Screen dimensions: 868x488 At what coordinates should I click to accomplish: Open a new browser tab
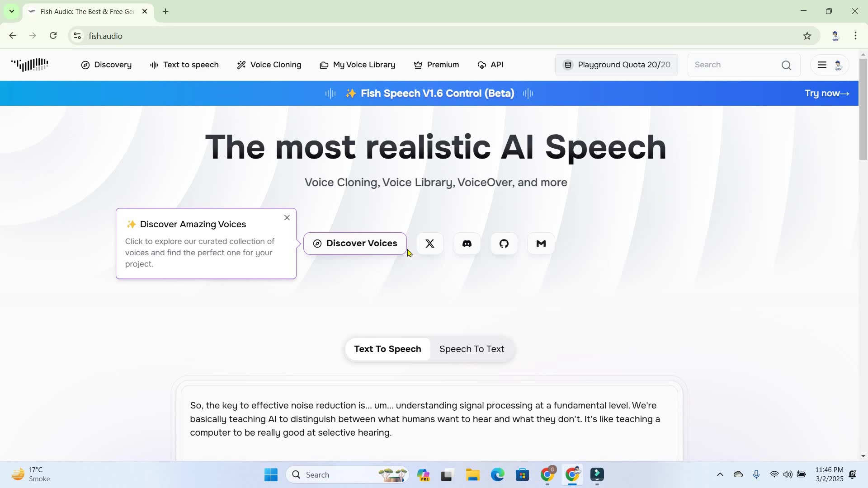click(165, 11)
